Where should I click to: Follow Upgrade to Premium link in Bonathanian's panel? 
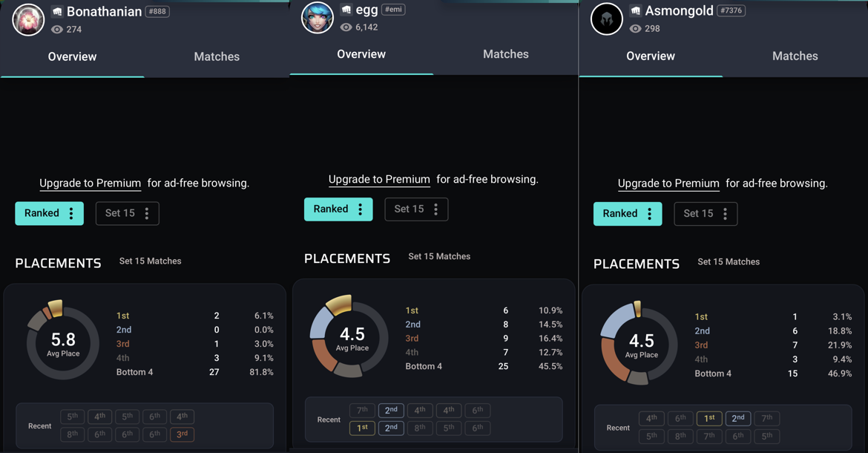tap(91, 183)
